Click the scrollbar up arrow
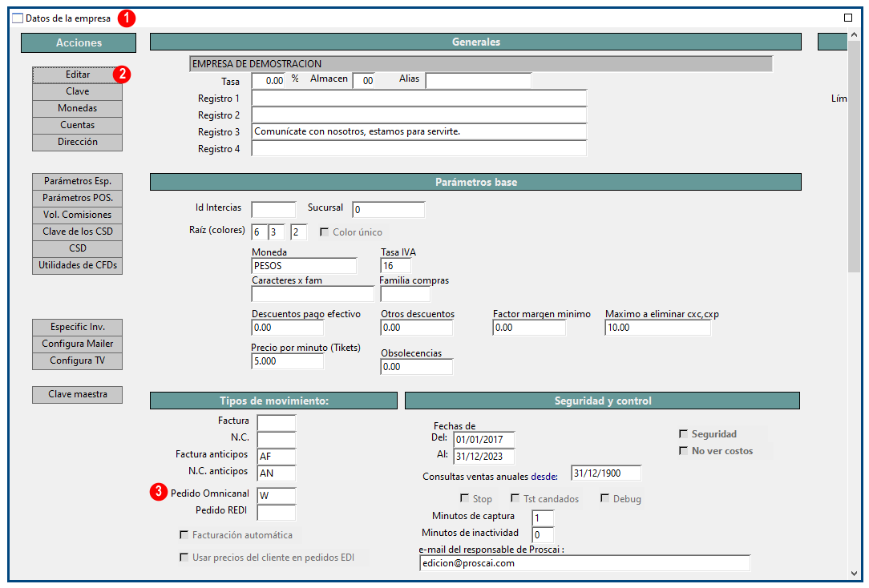 click(x=854, y=35)
